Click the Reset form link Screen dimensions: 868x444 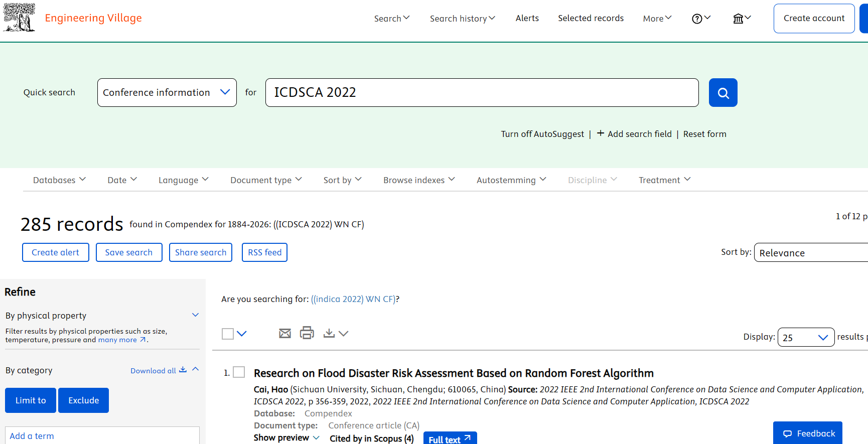tap(704, 134)
